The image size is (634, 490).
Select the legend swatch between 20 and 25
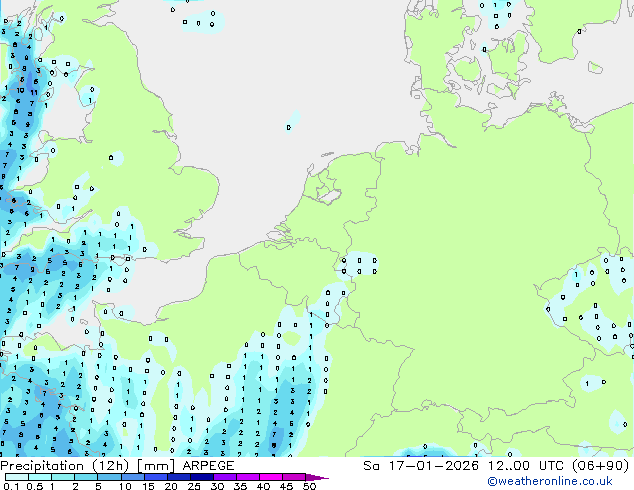178,477
